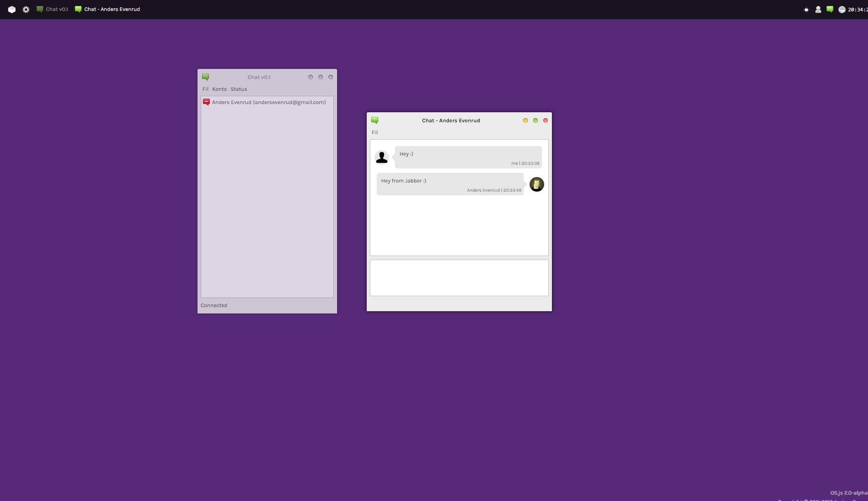Open the settings gear in top panel
Screen dimensions: 868x501
[x=26, y=9]
